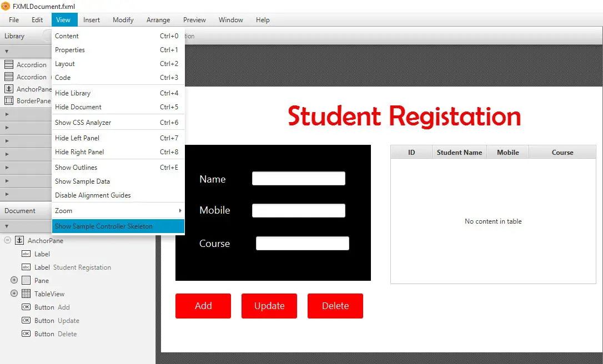Select the OK icon beside Button Delete
Screen dimensions: 603x364
[26, 333]
